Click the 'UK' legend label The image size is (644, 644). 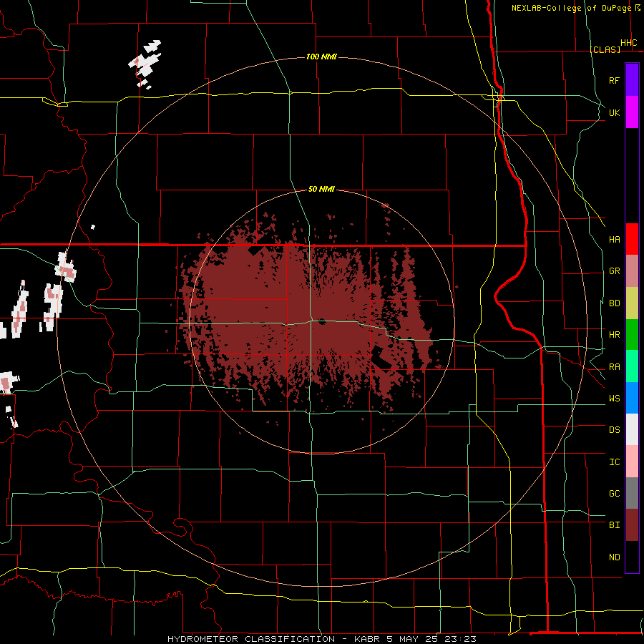pyautogui.click(x=614, y=112)
